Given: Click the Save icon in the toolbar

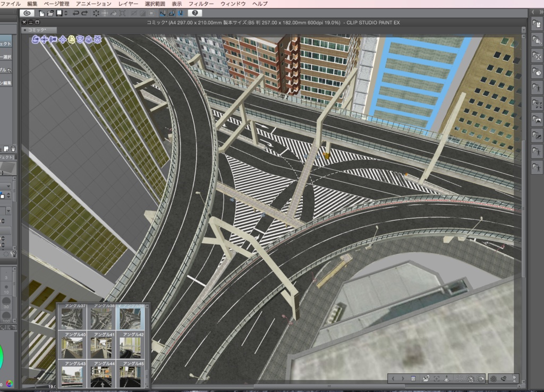Looking at the screenshot, I should click(59, 13).
